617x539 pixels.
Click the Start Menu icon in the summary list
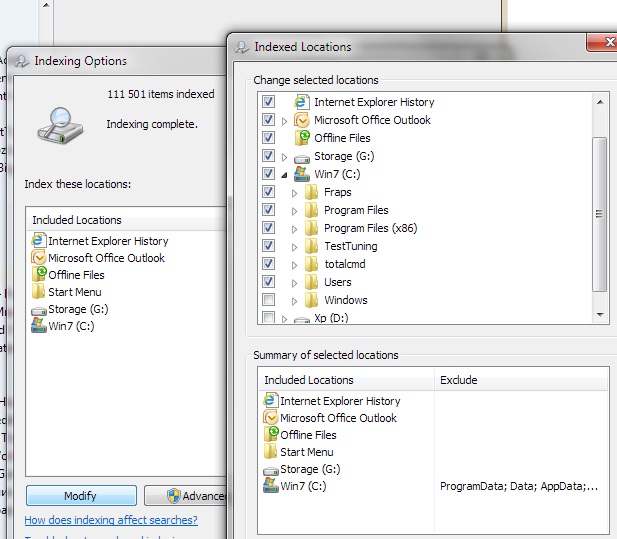[x=270, y=452]
